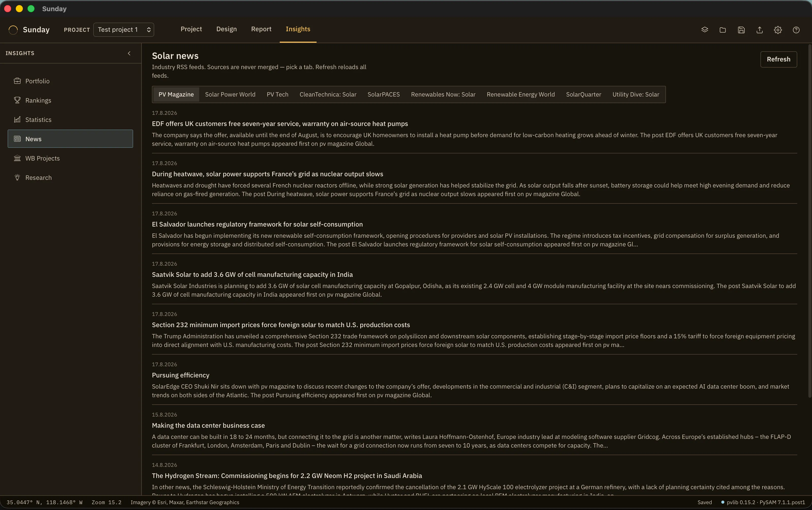Screen dimensions: 812x510
Task: Open Saatvik Solar 3.6 GW article
Action: tap(252, 274)
